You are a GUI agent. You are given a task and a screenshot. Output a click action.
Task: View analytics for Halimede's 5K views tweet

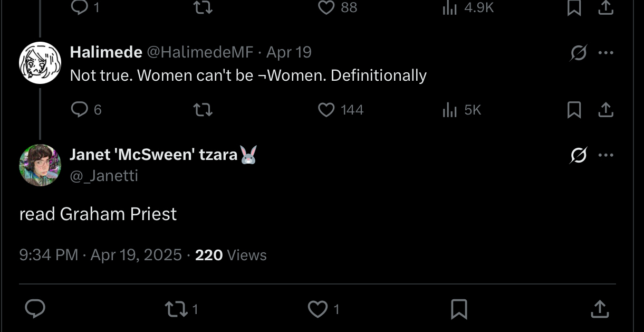coord(449,109)
